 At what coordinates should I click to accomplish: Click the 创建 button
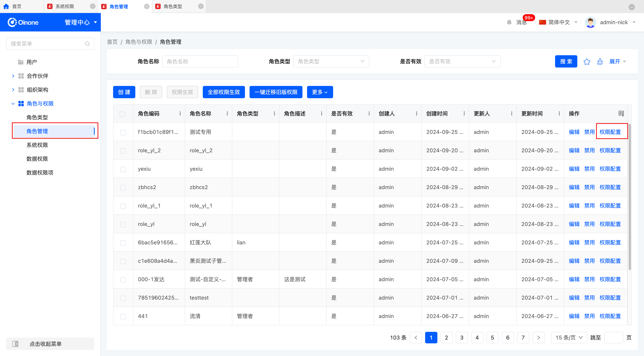[124, 92]
